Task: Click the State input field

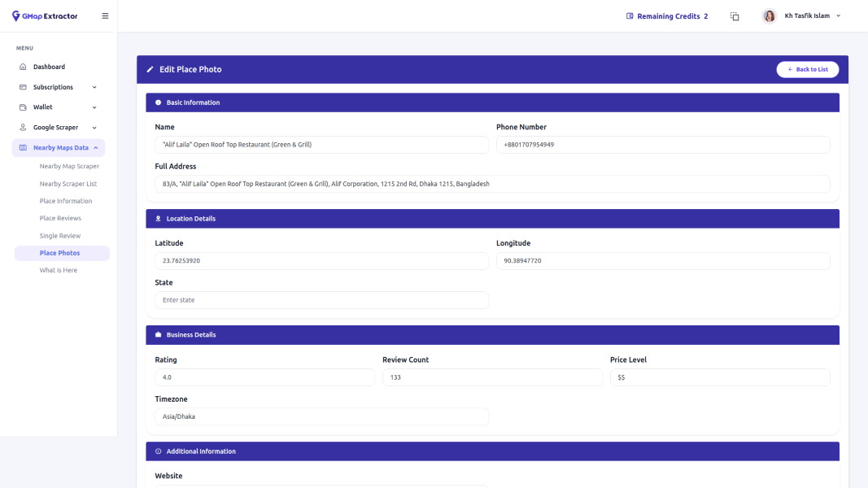Action: (x=321, y=300)
